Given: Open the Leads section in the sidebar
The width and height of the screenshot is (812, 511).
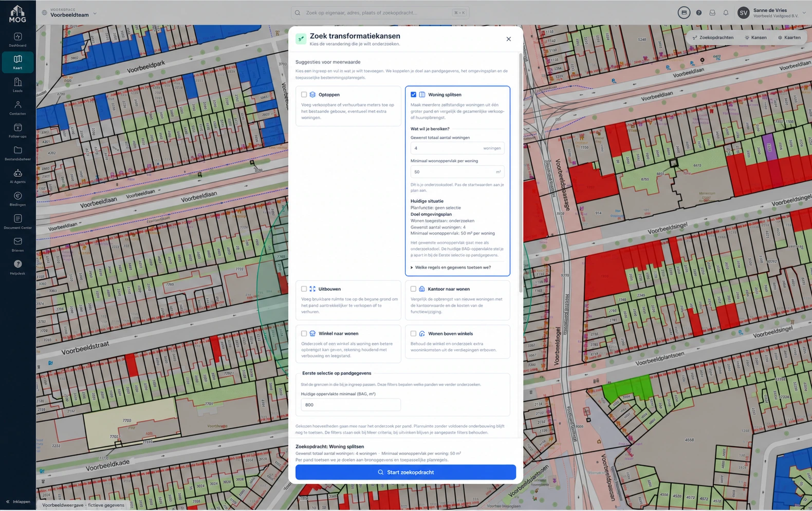Looking at the screenshot, I should [x=17, y=85].
